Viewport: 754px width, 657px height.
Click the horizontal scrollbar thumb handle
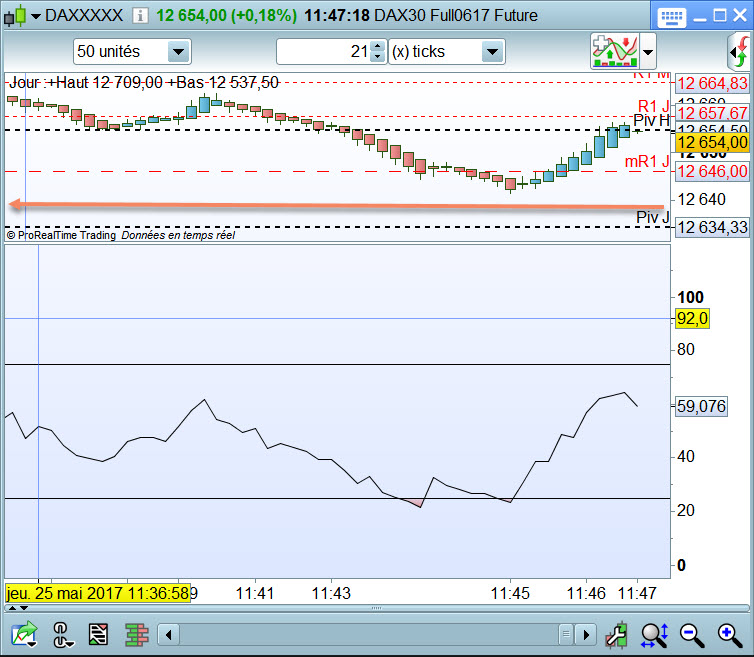[566, 634]
